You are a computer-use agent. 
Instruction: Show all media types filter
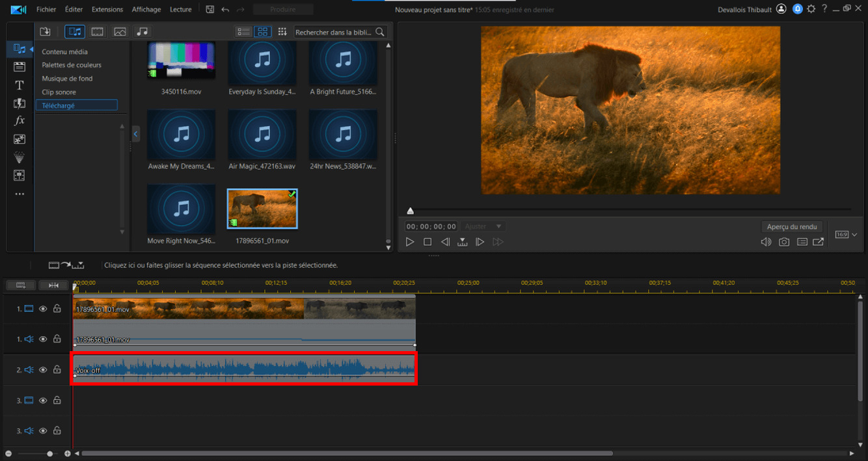click(75, 31)
